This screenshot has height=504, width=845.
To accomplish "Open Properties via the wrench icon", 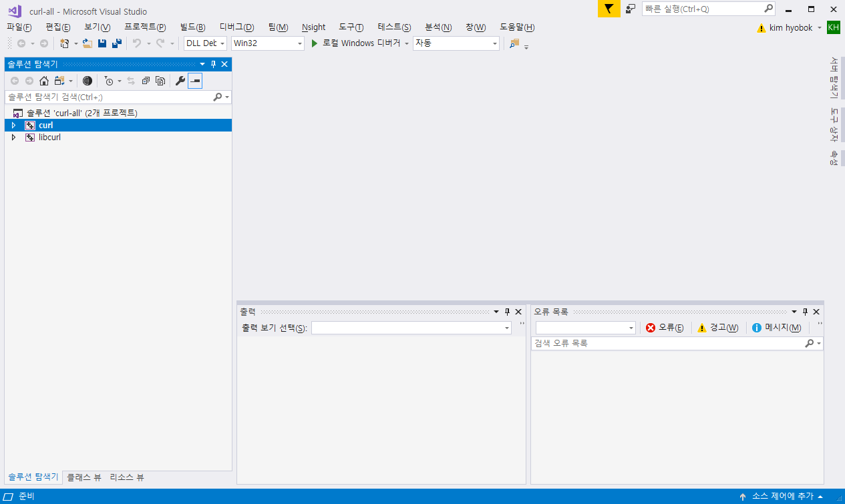I will click(x=180, y=81).
